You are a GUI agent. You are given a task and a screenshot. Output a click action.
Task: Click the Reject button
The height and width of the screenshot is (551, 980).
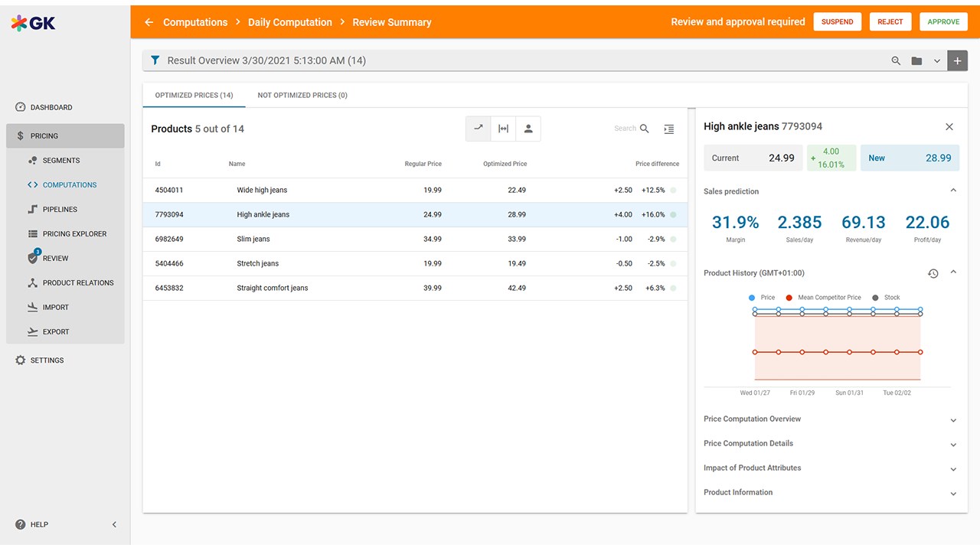tap(890, 22)
